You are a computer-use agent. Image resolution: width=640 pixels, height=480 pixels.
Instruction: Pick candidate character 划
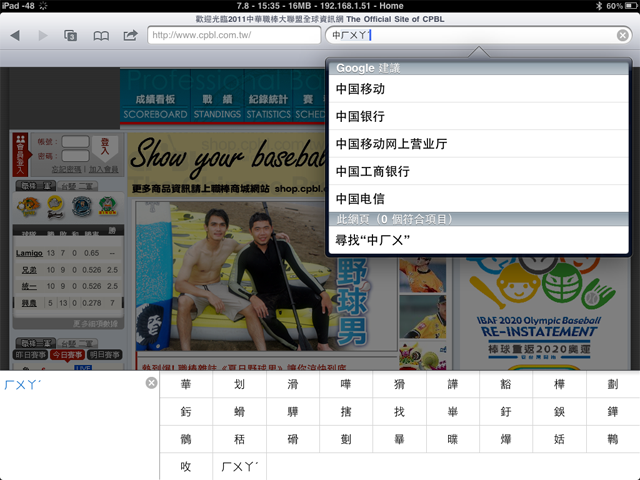(x=239, y=384)
